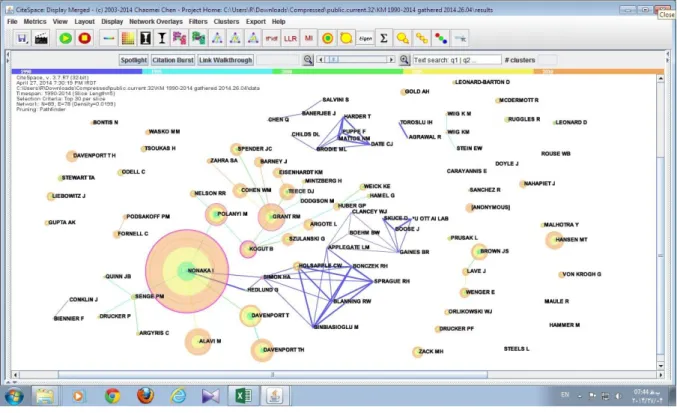This screenshot has height=413, width=677.
Task: Select the KOGUT B node
Action: pyautogui.click(x=248, y=249)
